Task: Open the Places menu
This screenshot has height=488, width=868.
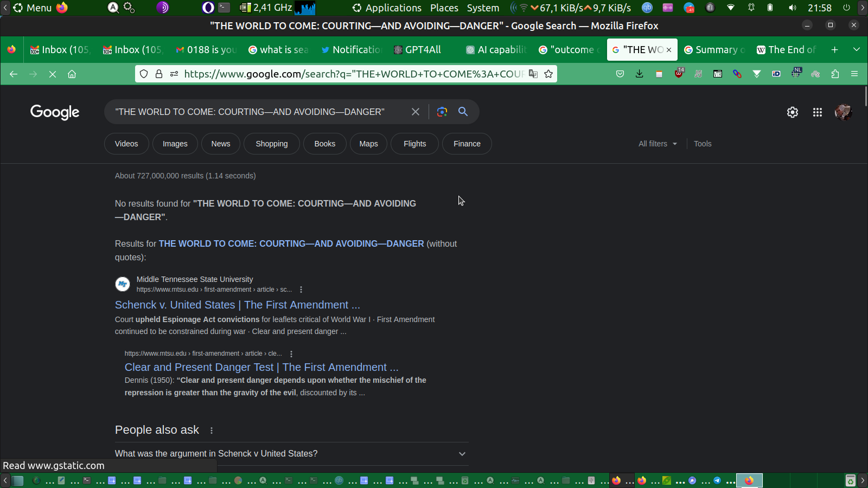Action: 444,8
